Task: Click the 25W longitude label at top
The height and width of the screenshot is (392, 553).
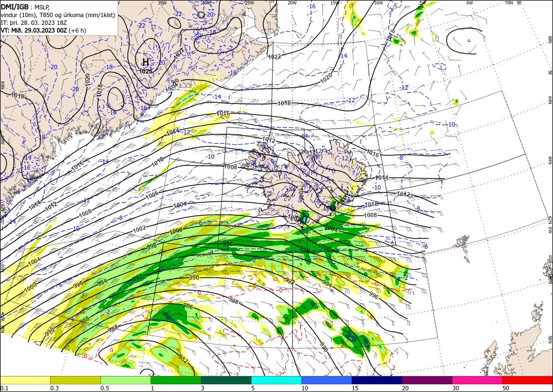Action: click(249, 3)
